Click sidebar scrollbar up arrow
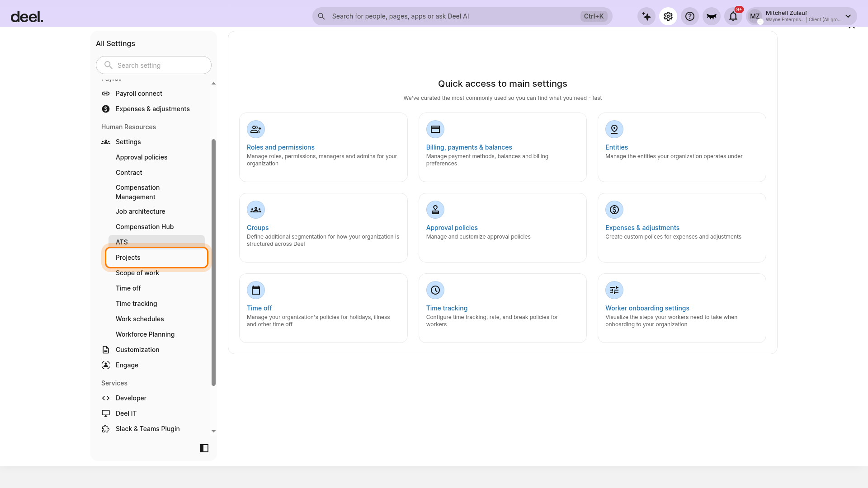 pyautogui.click(x=213, y=84)
